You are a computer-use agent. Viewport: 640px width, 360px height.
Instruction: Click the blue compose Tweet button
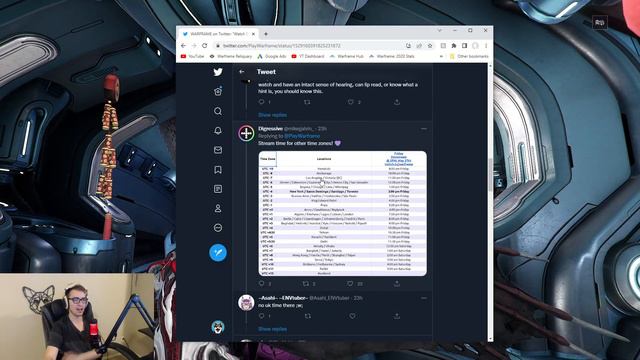[x=218, y=253]
